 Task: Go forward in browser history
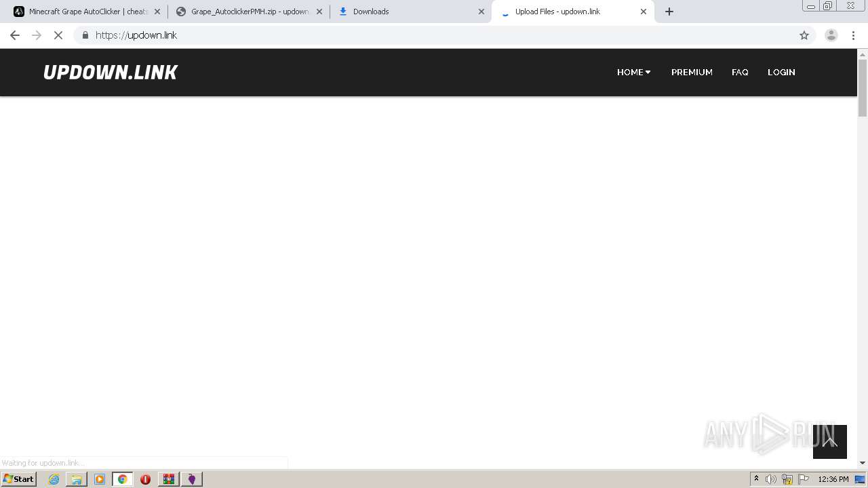[37, 35]
